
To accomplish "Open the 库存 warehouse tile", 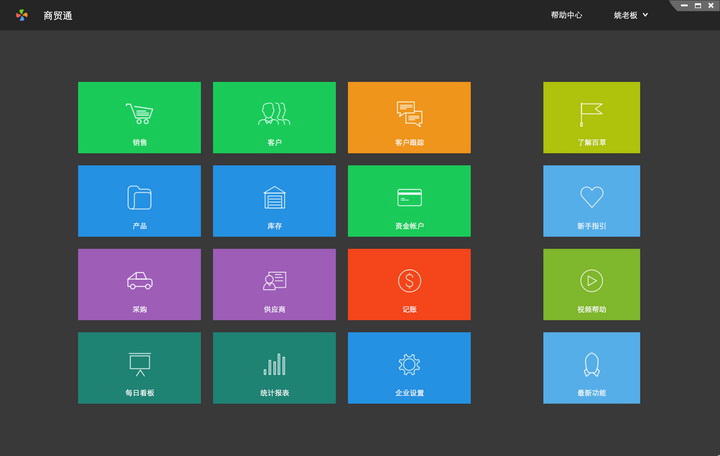I will pos(274,201).
